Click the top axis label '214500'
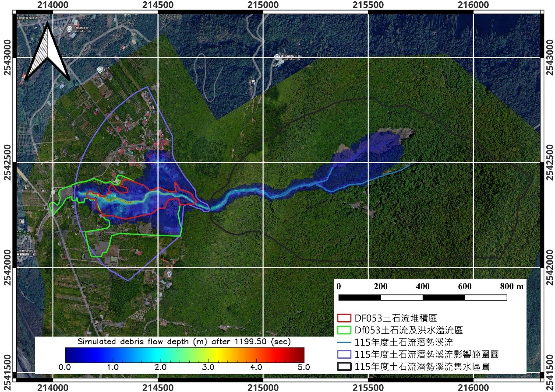Viewport: 555px width, 392px height. point(158,4)
